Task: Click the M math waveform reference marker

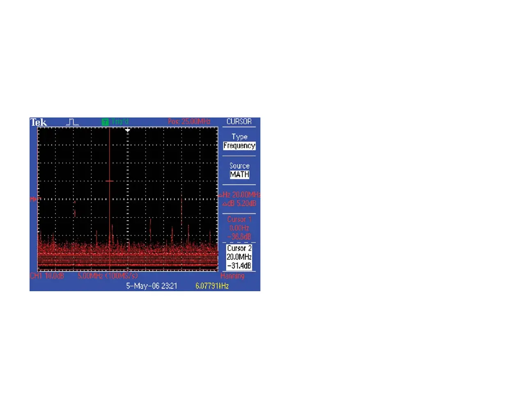Action: pos(33,199)
